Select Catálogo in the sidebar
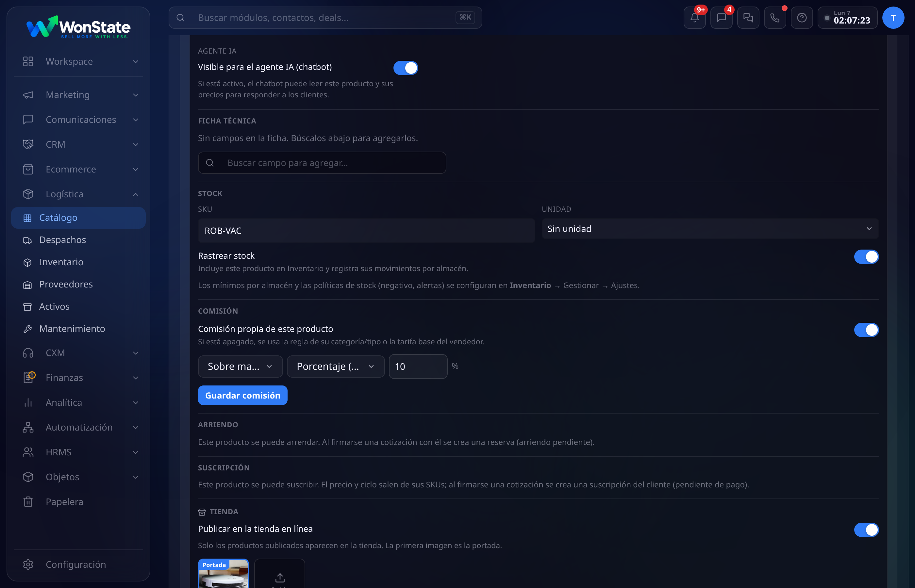This screenshot has height=588, width=915. click(78, 218)
